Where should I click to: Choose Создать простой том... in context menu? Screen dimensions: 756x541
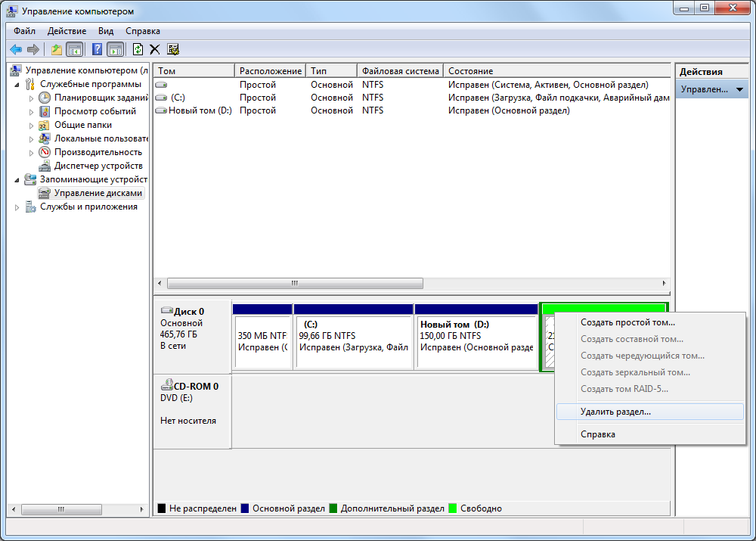pos(627,322)
